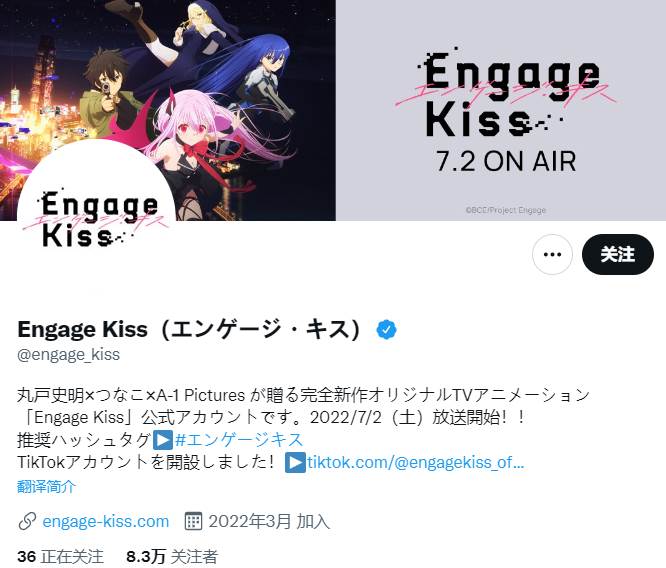This screenshot has height=568, width=666.
Task: View the 8.3万 关注者 followers list
Action: [x=172, y=557]
